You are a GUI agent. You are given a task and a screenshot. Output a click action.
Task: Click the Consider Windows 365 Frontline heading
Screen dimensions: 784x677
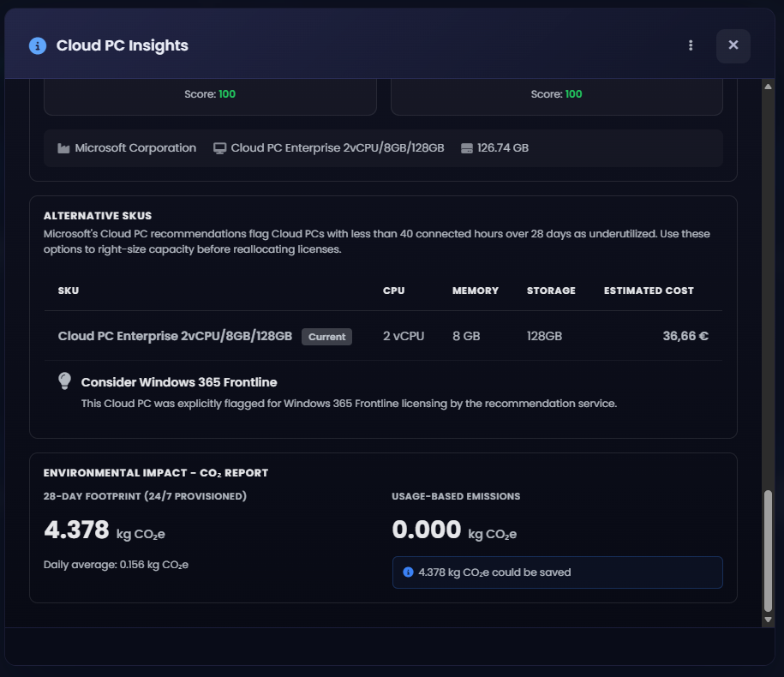pos(179,382)
